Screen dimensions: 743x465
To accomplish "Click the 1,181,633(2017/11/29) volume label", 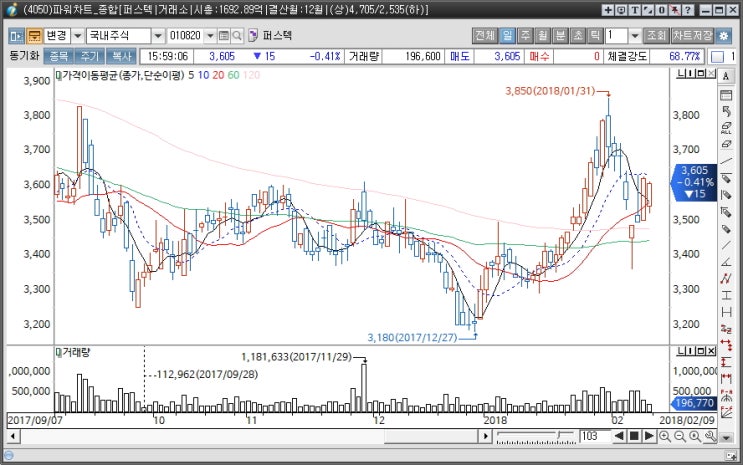I will [x=297, y=356].
